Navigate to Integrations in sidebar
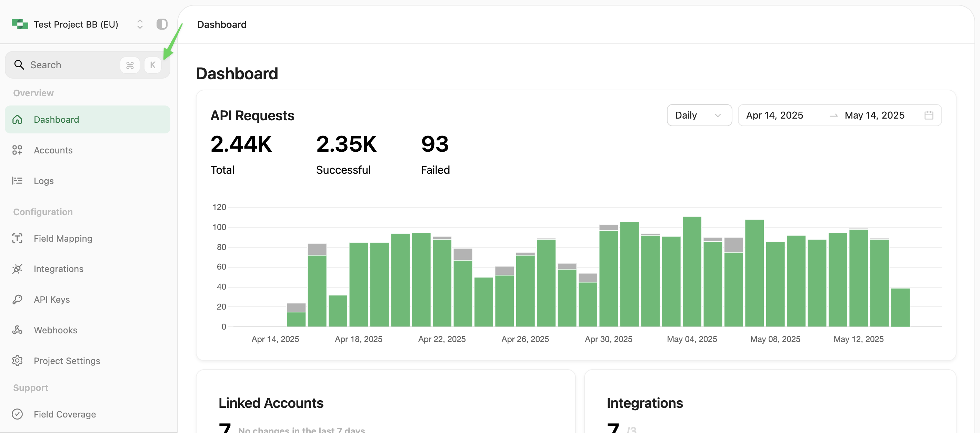Screen dimensions: 980x433 [x=88, y=269]
